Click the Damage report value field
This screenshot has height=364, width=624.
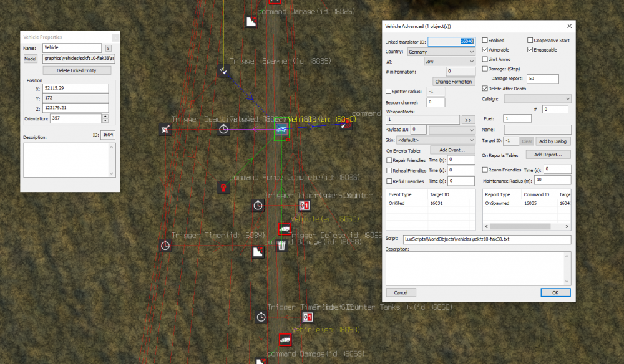coord(543,79)
